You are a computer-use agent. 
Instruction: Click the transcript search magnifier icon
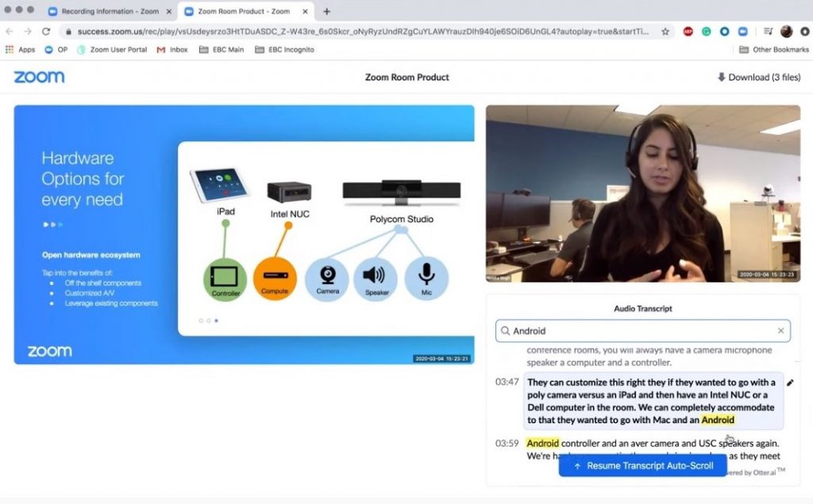pos(504,331)
